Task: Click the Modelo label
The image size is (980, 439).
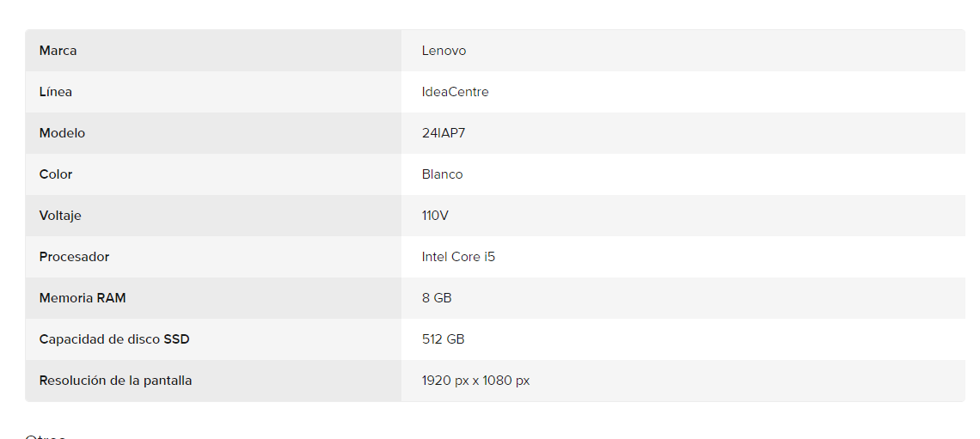Action: (62, 133)
